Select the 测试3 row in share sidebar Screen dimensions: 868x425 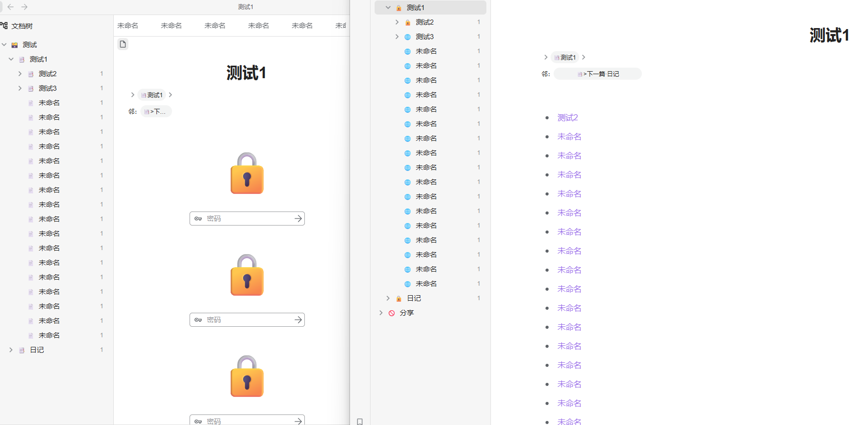pos(430,37)
